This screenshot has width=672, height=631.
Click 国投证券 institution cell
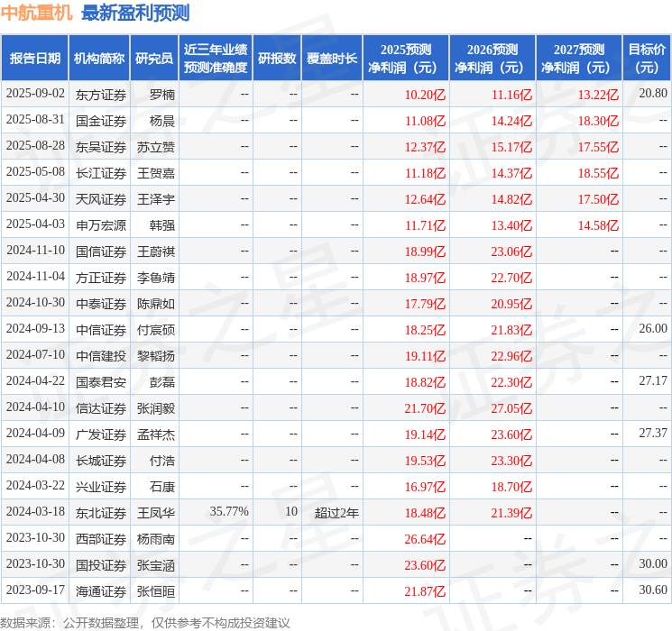(x=101, y=565)
